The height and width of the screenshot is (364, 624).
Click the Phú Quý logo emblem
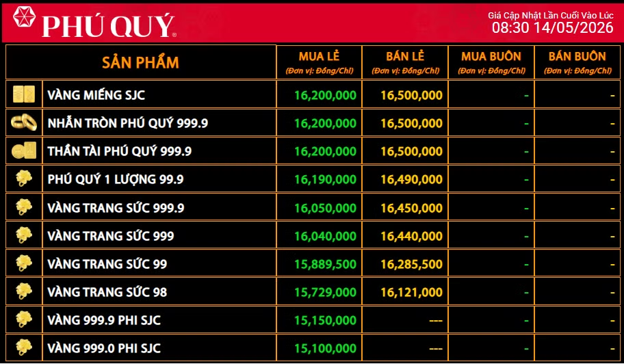tap(24, 16)
